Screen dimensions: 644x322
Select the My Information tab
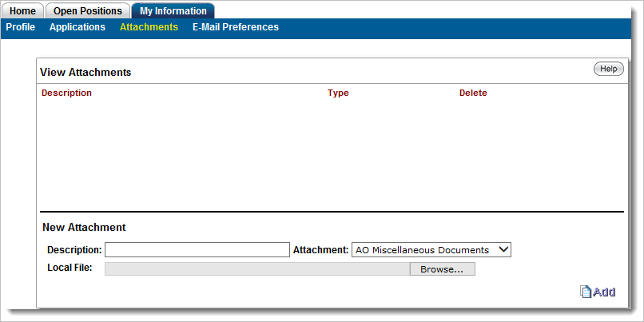173,11
